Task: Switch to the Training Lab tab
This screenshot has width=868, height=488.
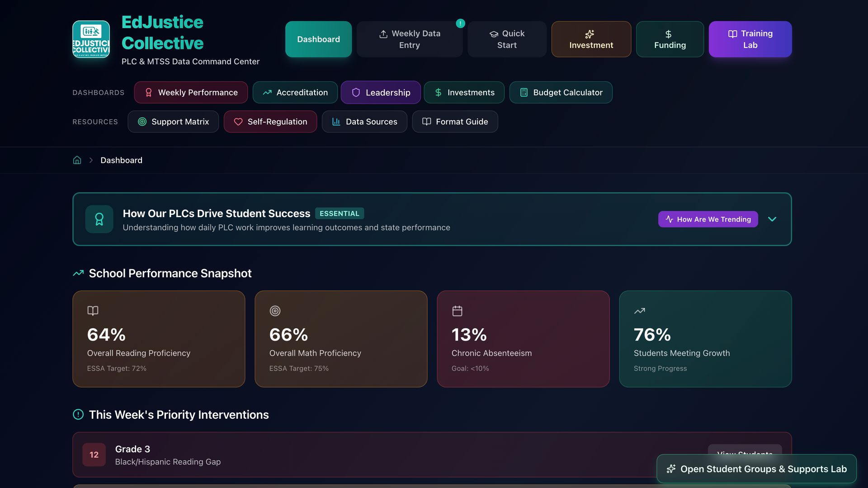Action: (x=750, y=39)
